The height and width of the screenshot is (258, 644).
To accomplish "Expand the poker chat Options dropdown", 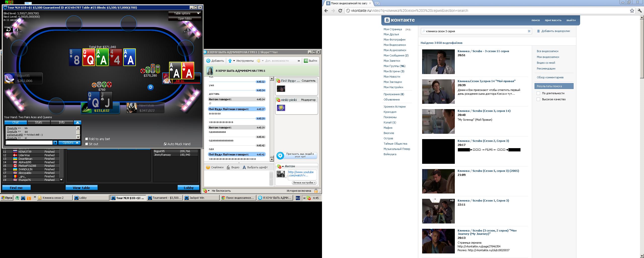I will pos(69,143).
